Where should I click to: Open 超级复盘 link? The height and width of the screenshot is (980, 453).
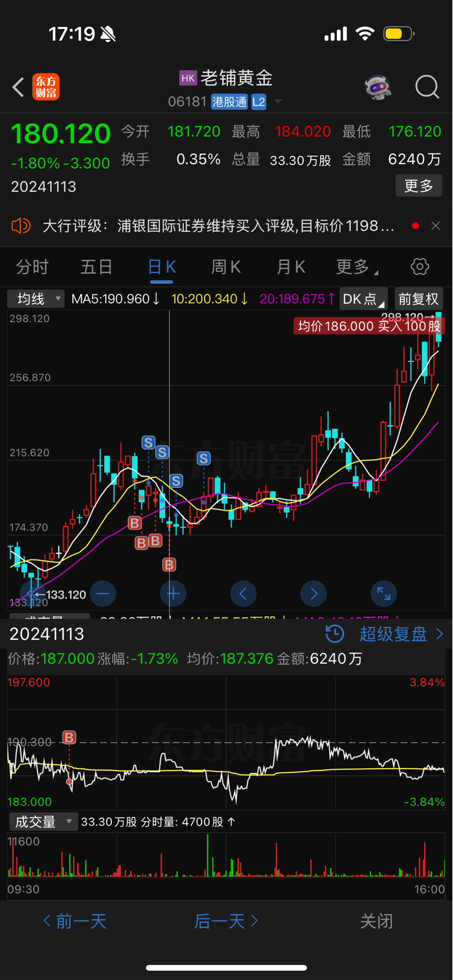(402, 634)
